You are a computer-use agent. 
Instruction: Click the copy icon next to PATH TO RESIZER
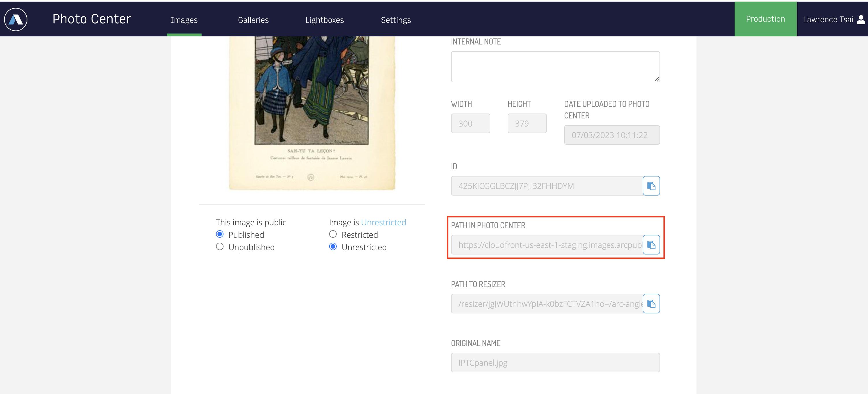click(x=651, y=302)
